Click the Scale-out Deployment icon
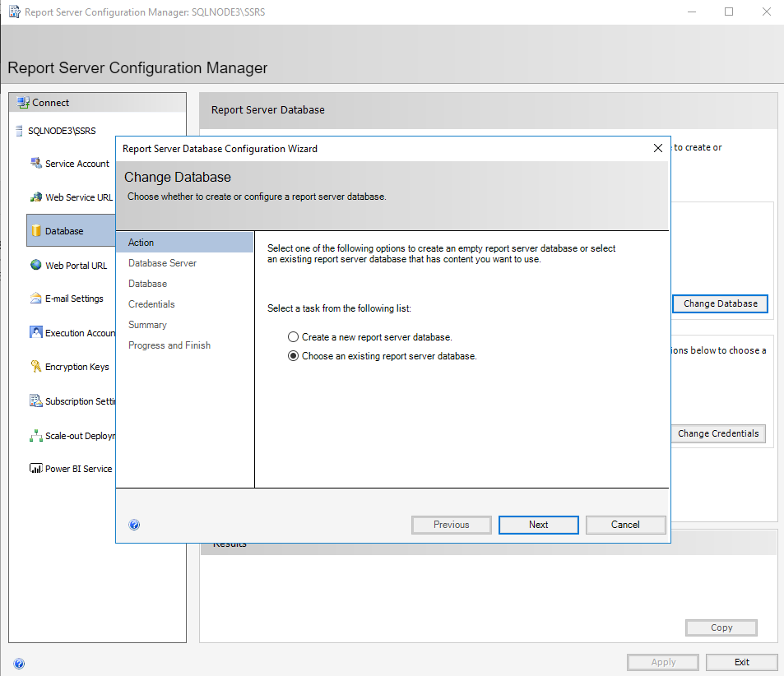The image size is (784, 676). tap(35, 436)
